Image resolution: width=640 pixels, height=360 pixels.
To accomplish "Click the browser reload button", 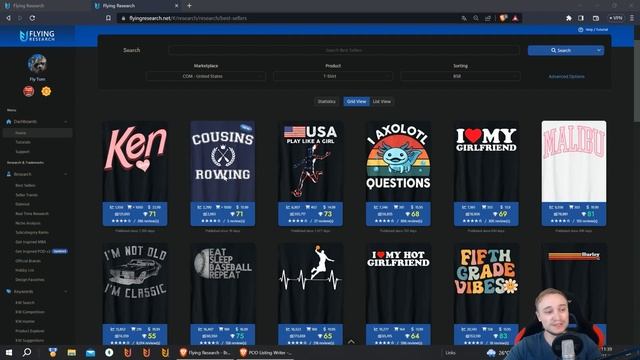I will click(32, 18).
